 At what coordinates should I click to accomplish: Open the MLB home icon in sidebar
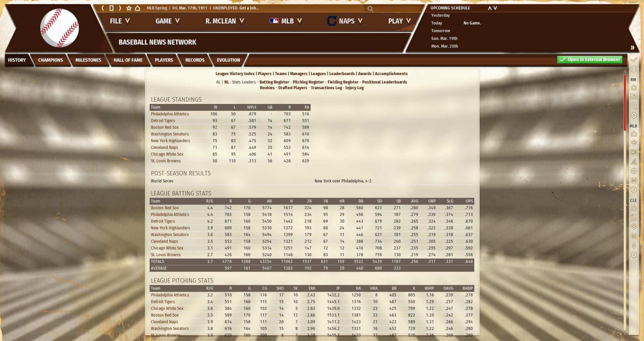[x=634, y=133]
